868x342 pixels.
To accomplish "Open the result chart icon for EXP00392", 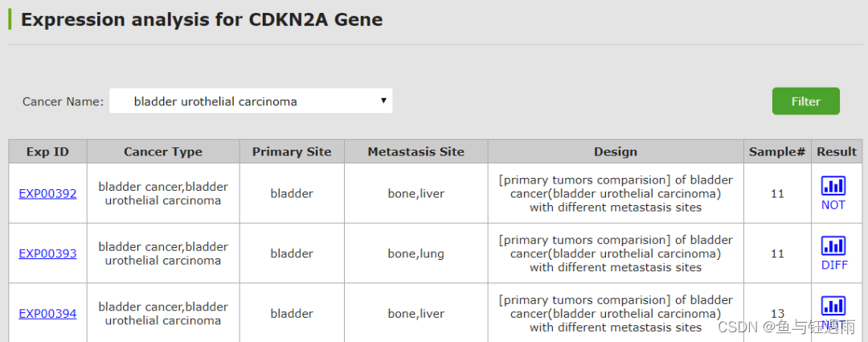I will coord(833,186).
